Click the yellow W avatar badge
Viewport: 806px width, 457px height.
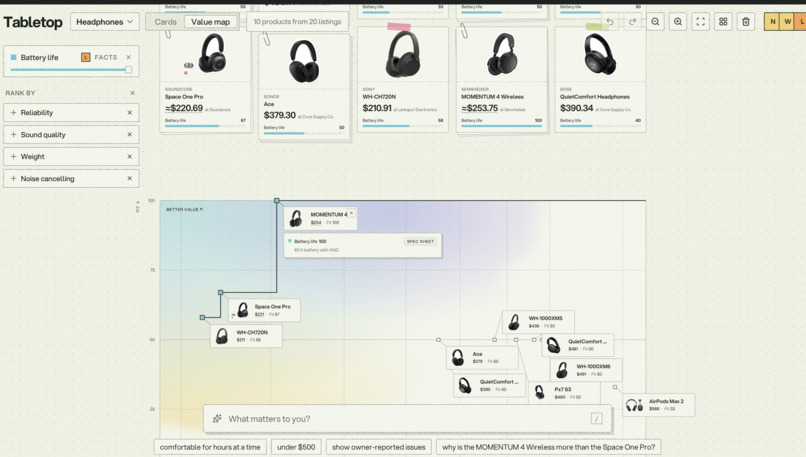[x=787, y=22]
